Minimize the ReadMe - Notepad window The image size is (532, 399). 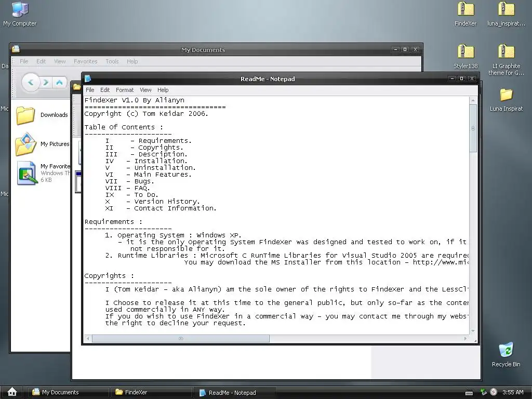452,78
